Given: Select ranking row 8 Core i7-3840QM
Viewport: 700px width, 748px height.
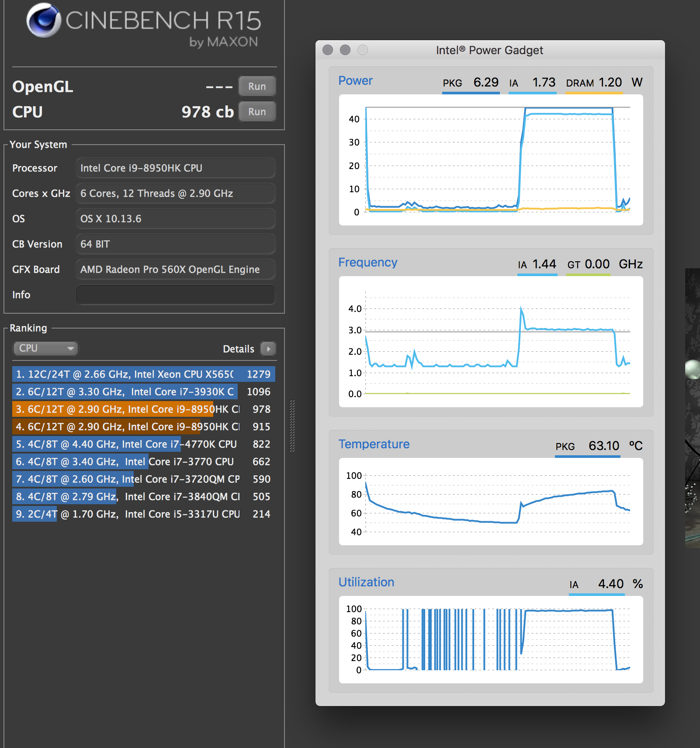Looking at the screenshot, I should click(144, 496).
